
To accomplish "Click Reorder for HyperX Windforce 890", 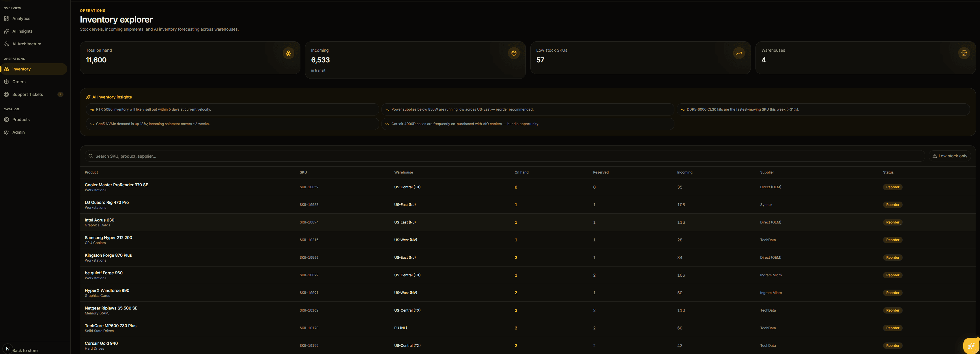I will (x=893, y=293).
